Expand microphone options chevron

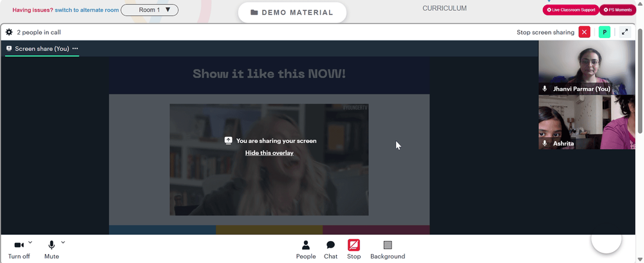coord(63,242)
